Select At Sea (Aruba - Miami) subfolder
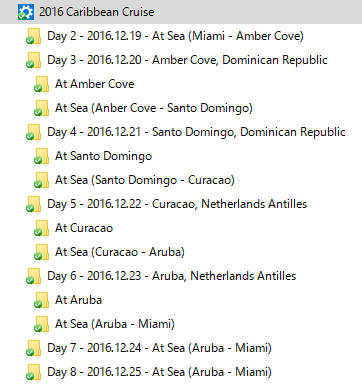 coord(115,324)
